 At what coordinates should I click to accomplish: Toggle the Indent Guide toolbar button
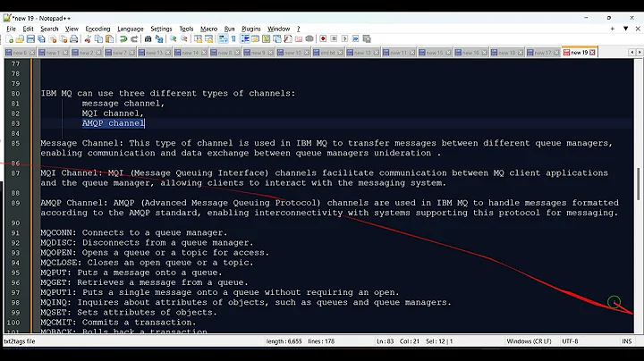(245, 39)
